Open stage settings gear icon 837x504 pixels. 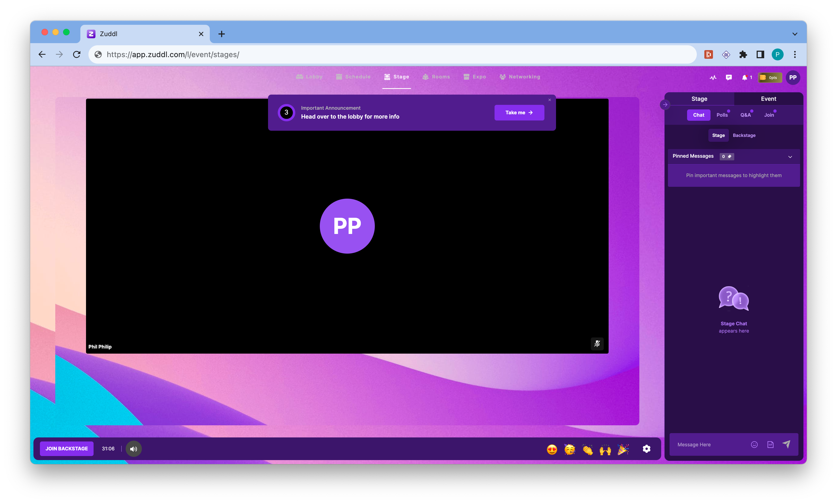pyautogui.click(x=646, y=449)
